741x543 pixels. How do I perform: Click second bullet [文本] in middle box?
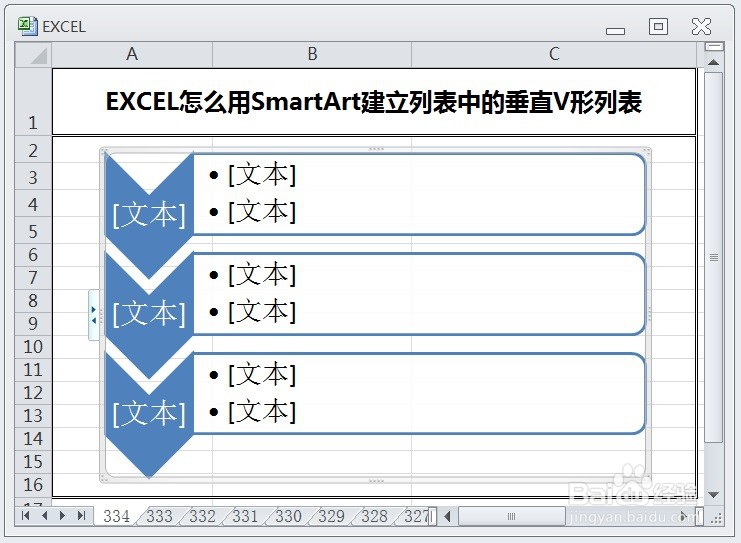pos(262,311)
